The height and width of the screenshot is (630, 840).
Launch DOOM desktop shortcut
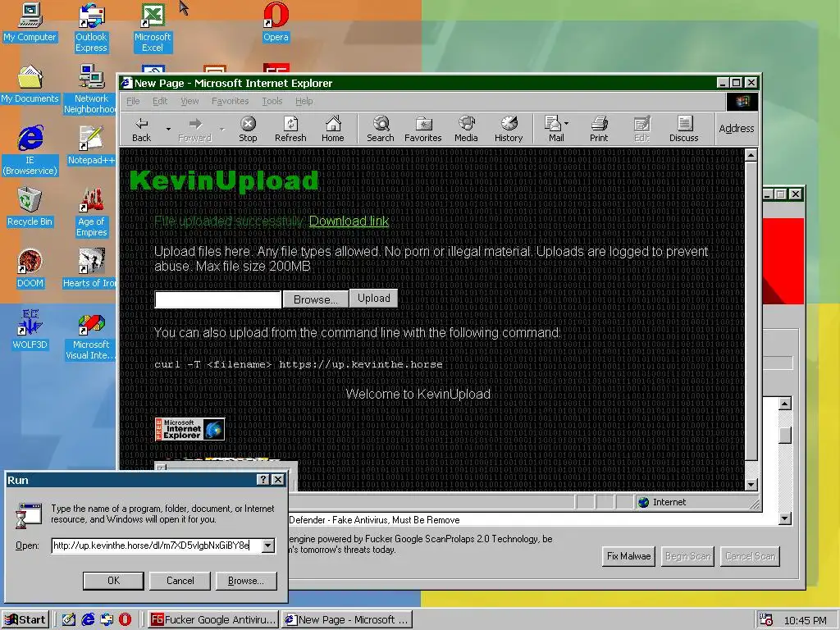pyautogui.click(x=30, y=268)
